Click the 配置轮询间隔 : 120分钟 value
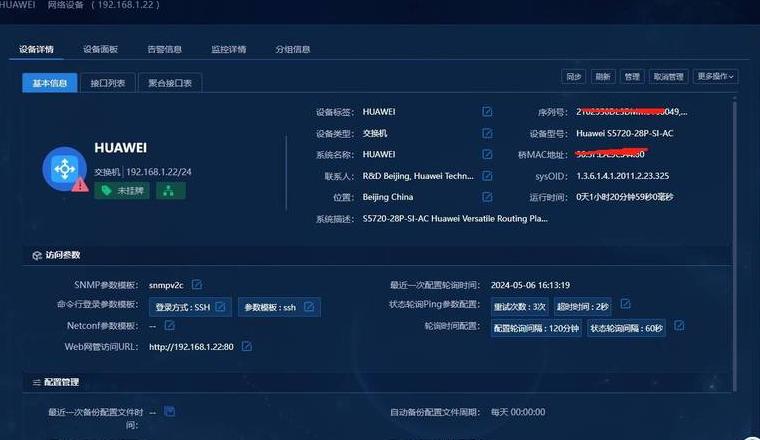 click(536, 328)
